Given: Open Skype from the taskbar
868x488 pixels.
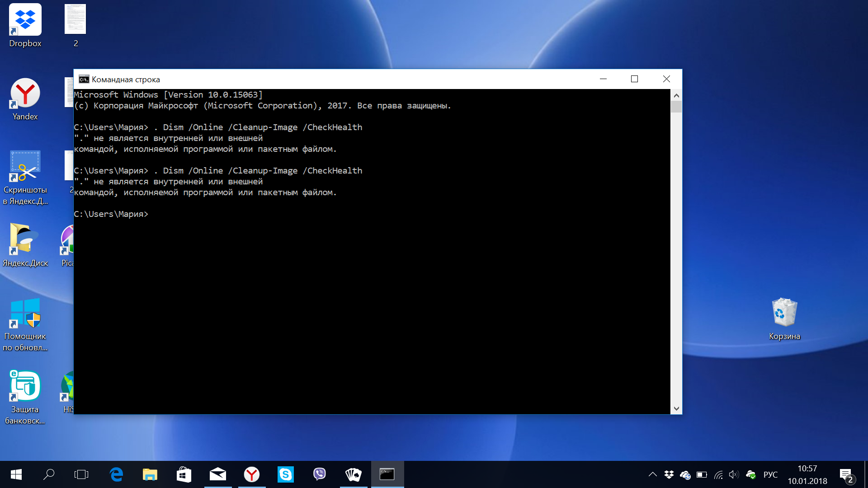Looking at the screenshot, I should click(x=286, y=474).
